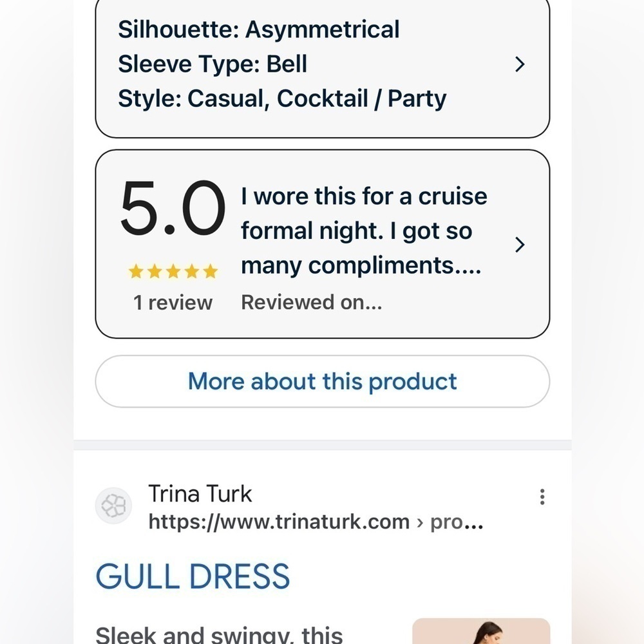The height and width of the screenshot is (644, 644).
Task: Open the three-dot menu beside Trina Turk result
Action: (x=542, y=497)
